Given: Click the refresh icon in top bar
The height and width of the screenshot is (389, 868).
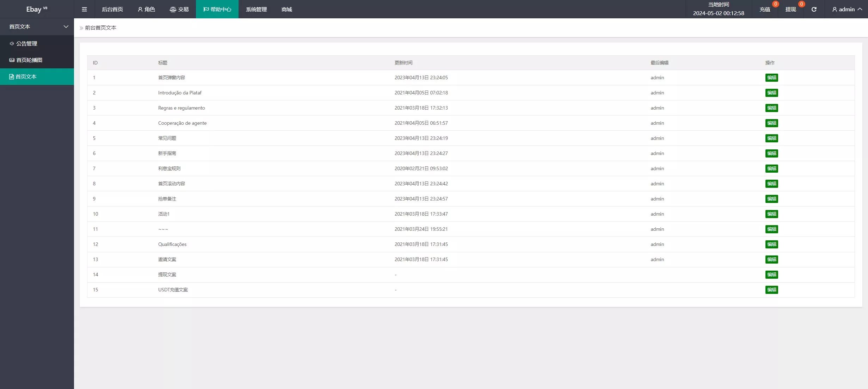Looking at the screenshot, I should [x=814, y=9].
